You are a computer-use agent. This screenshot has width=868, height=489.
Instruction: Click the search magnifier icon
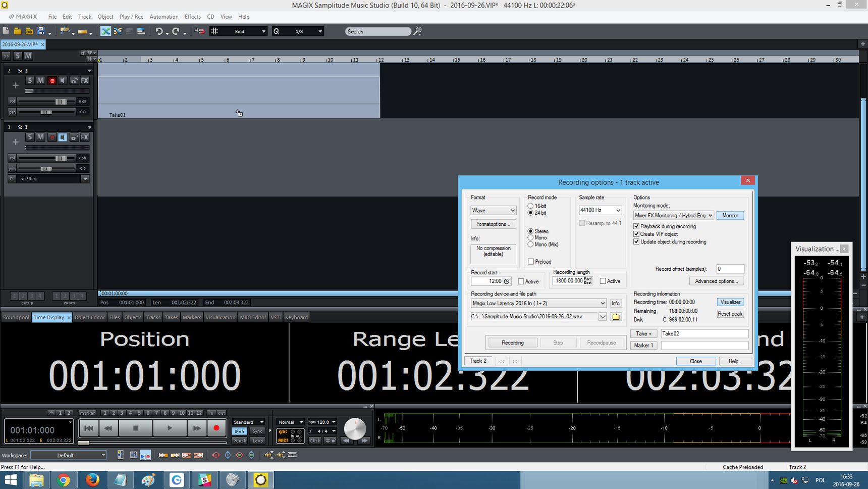[x=417, y=31]
